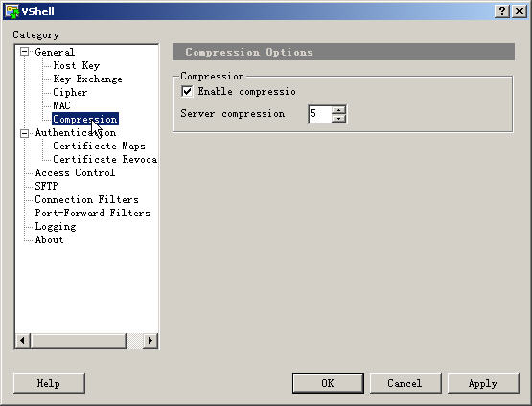Open the MAC settings page

point(61,105)
